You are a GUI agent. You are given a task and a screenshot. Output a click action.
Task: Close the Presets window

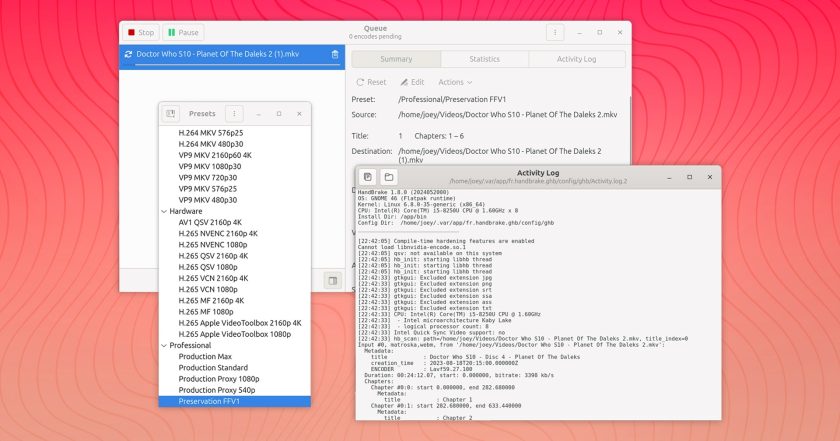pos(299,114)
